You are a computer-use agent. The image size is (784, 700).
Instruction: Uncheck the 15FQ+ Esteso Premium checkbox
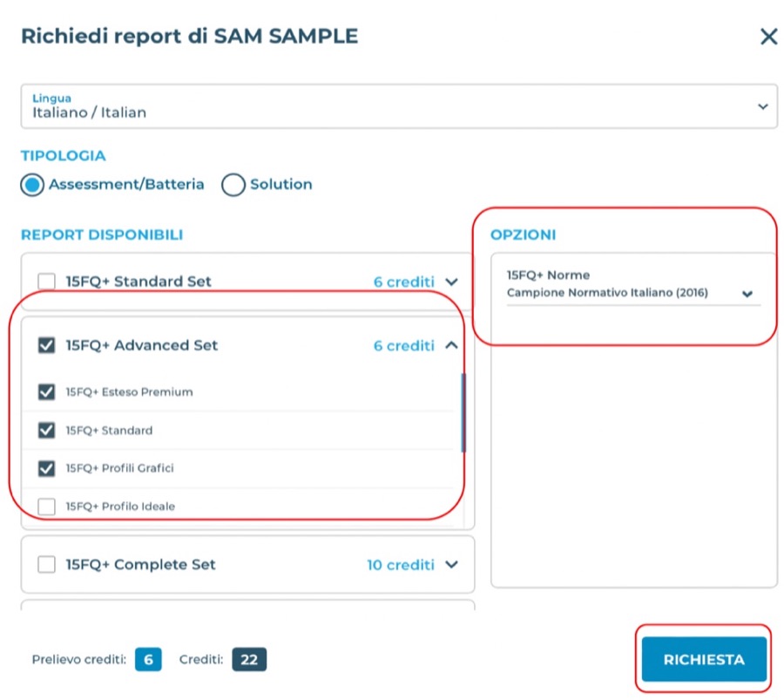[46, 391]
